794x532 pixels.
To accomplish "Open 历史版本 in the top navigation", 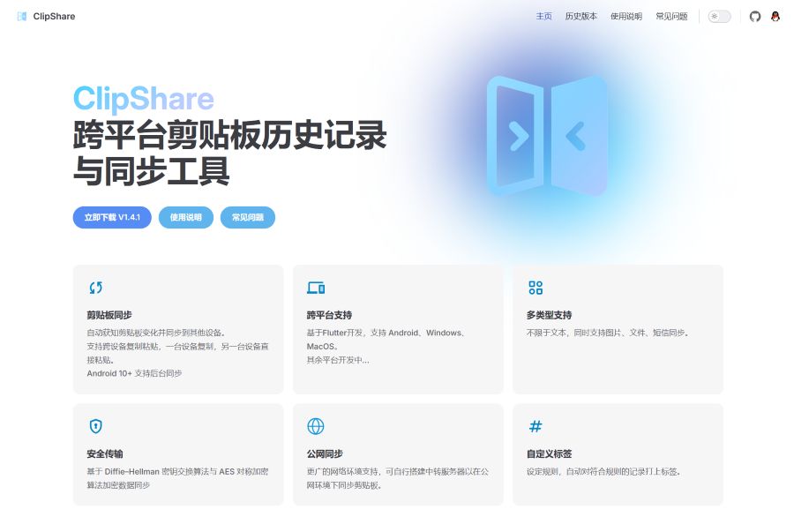I will pos(581,16).
